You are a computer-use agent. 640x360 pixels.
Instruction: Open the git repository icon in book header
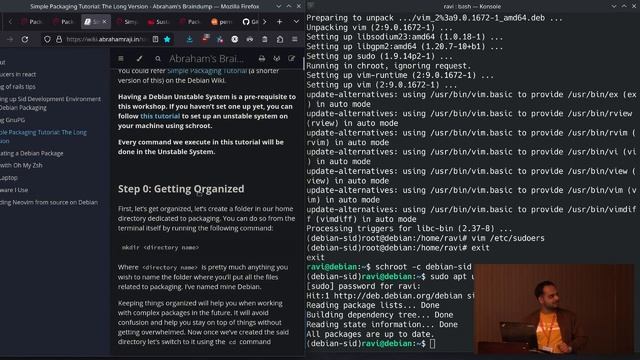[x=277, y=59]
